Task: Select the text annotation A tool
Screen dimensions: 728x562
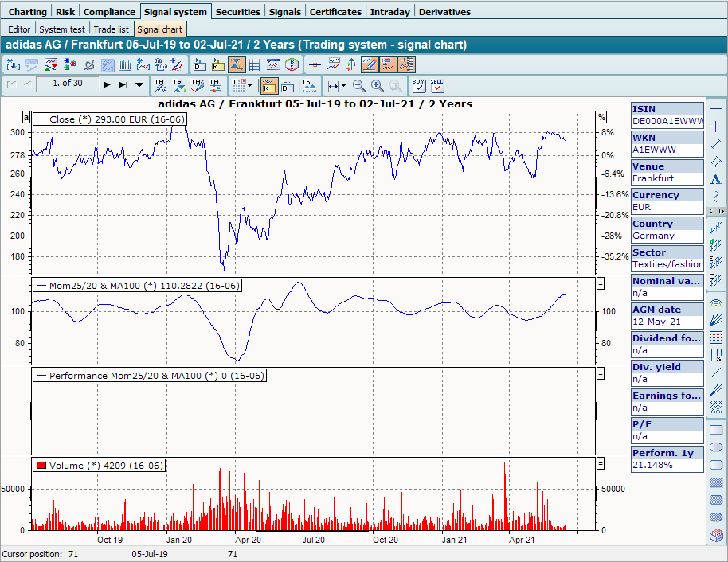Action: (x=716, y=179)
